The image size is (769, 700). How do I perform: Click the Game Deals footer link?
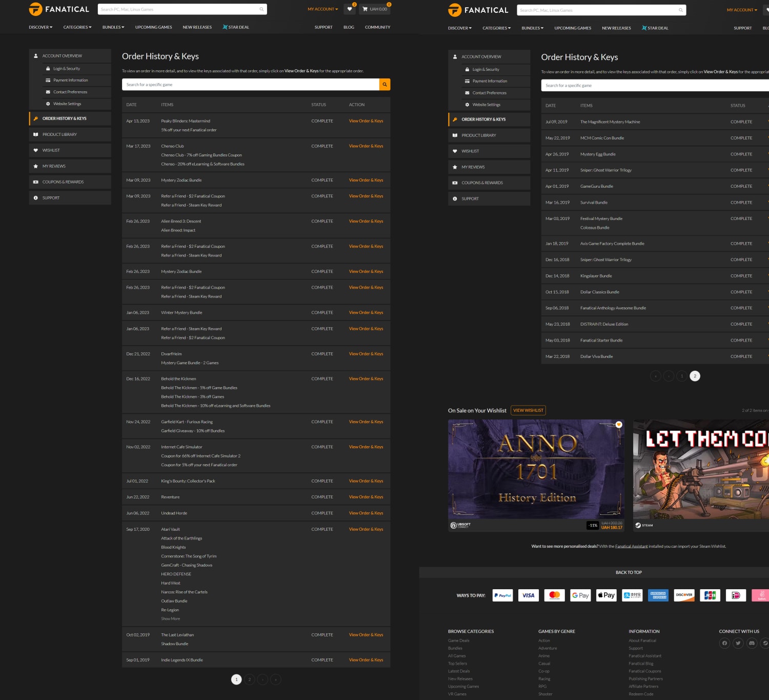[x=459, y=641]
